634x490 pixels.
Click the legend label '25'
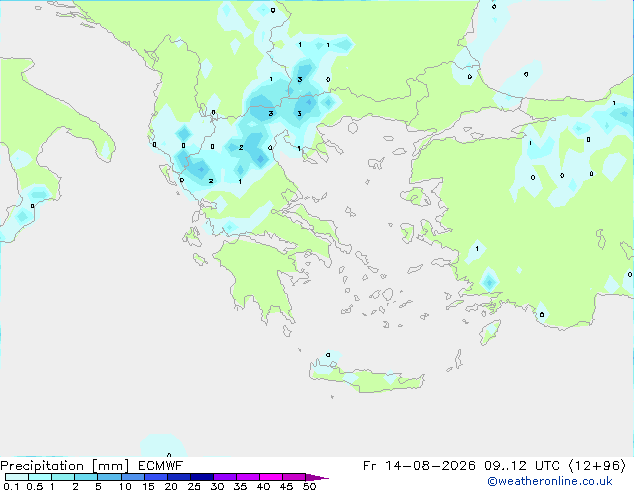point(194,486)
